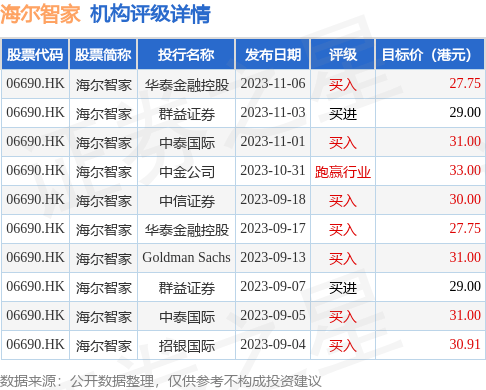Screen dimensions: 486x390
Task: Select 群益证券 in the 2023-11-03 row
Action: [x=186, y=113]
